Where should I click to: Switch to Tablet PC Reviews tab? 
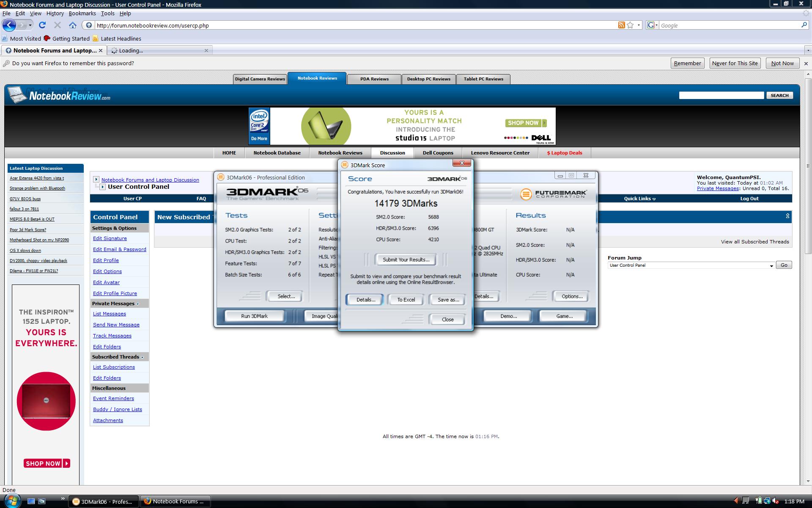point(483,79)
